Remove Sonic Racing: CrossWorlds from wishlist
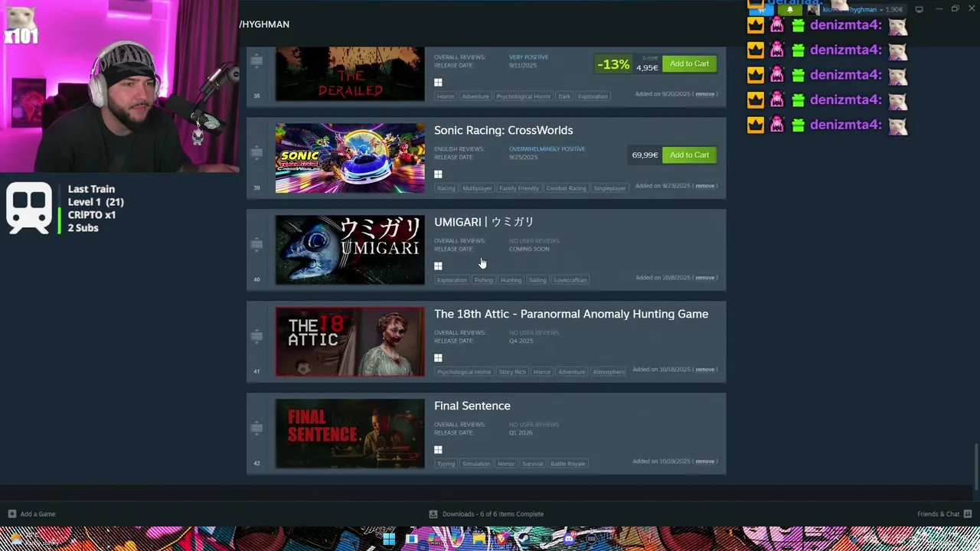Viewport: 980px width, 551px height. pos(705,186)
